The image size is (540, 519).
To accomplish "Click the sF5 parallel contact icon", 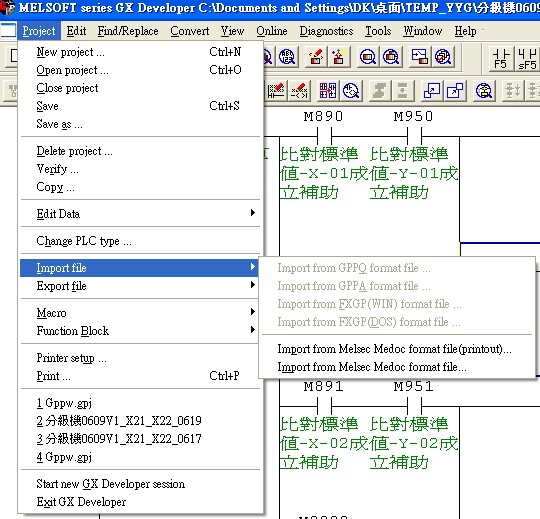I will (x=527, y=58).
